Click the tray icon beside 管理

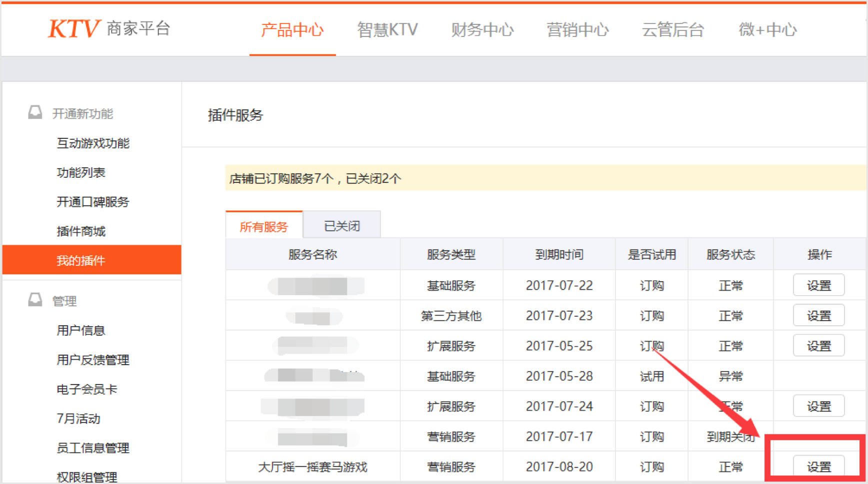35,300
